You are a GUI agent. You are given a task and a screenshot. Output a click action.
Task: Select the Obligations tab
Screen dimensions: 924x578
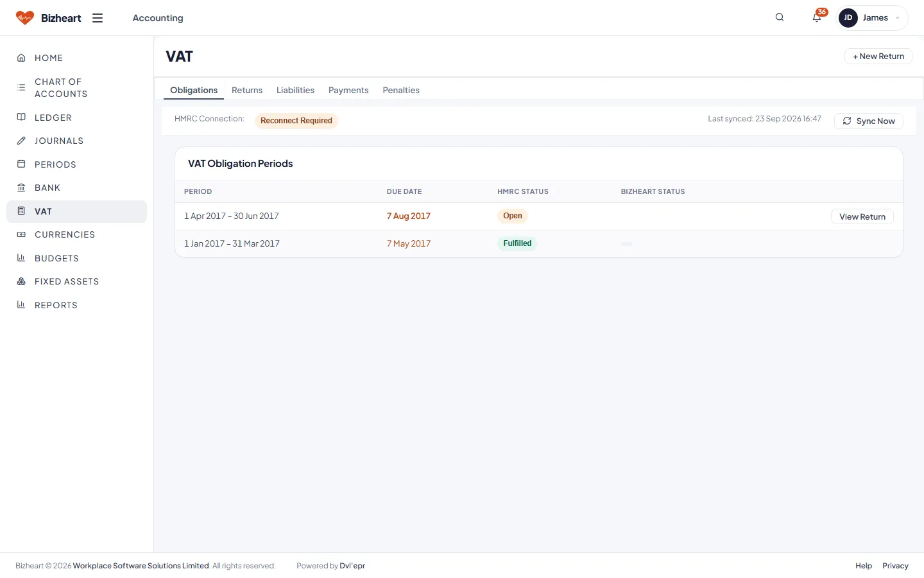point(194,90)
